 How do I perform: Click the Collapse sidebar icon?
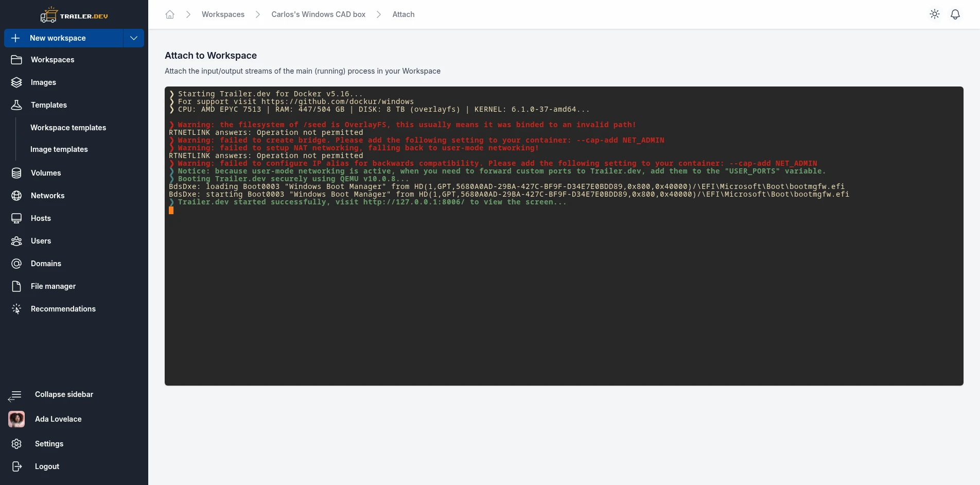[x=15, y=395]
